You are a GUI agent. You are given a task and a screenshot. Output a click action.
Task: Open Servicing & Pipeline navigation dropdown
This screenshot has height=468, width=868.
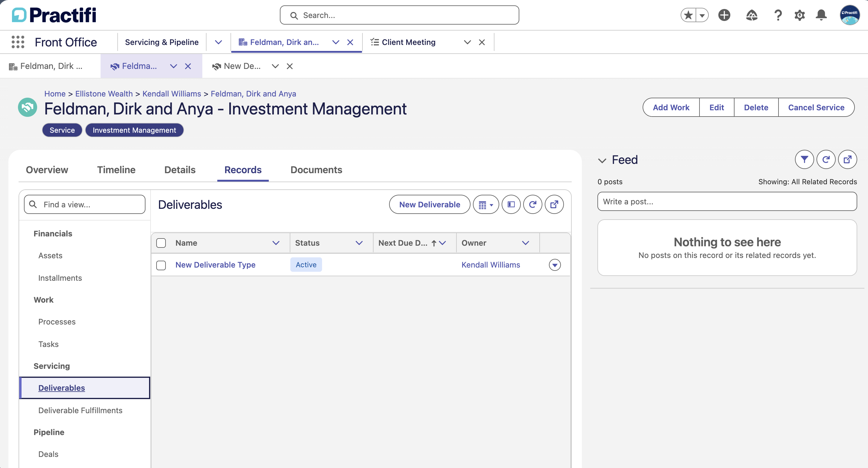point(218,42)
